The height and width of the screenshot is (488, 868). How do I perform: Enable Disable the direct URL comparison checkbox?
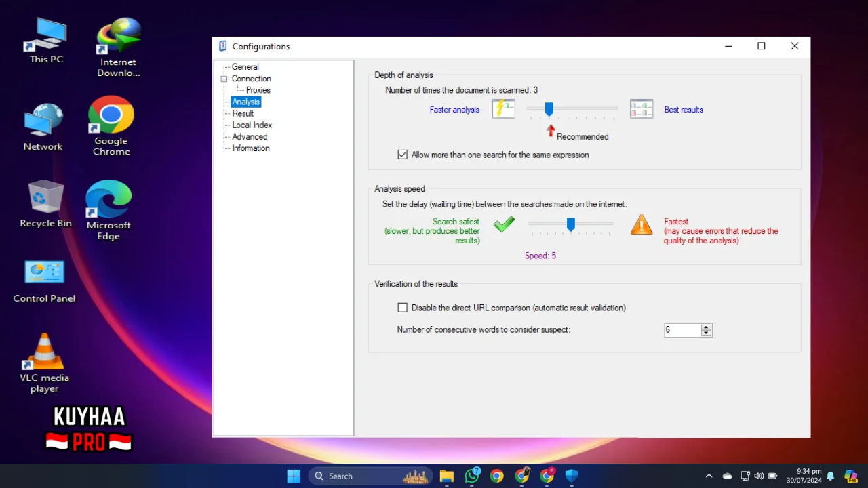point(403,308)
